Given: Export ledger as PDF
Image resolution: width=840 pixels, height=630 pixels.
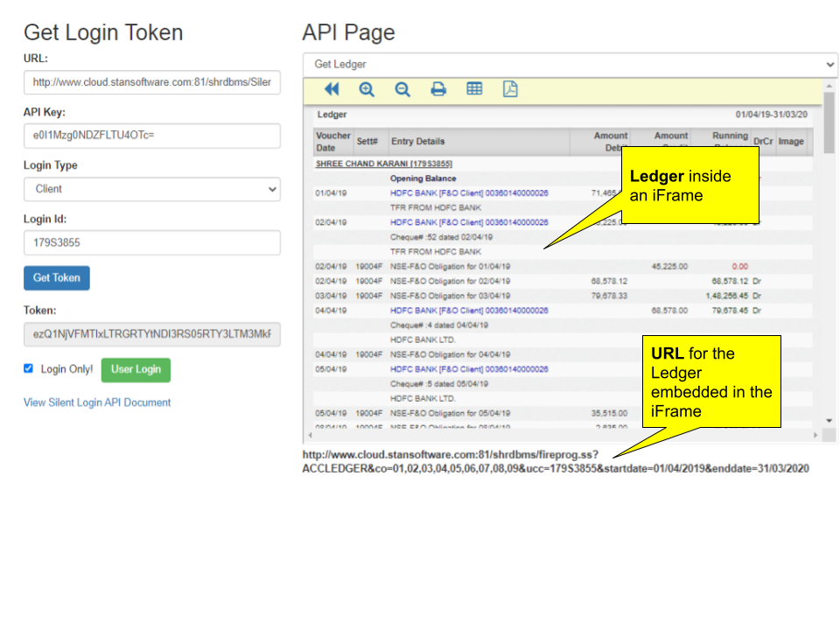Looking at the screenshot, I should point(510,89).
